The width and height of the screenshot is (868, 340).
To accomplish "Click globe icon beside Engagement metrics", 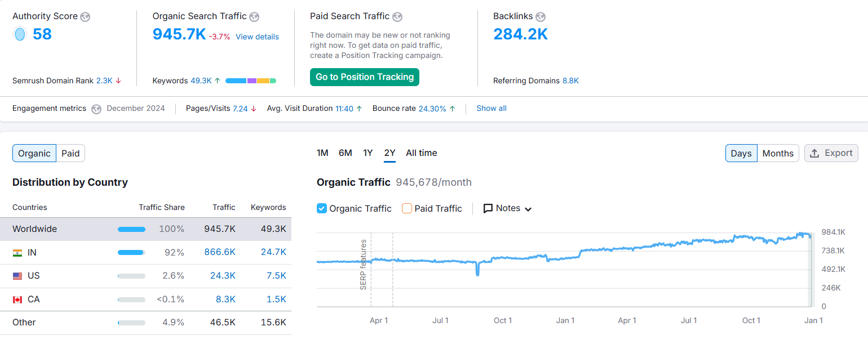I will point(96,109).
